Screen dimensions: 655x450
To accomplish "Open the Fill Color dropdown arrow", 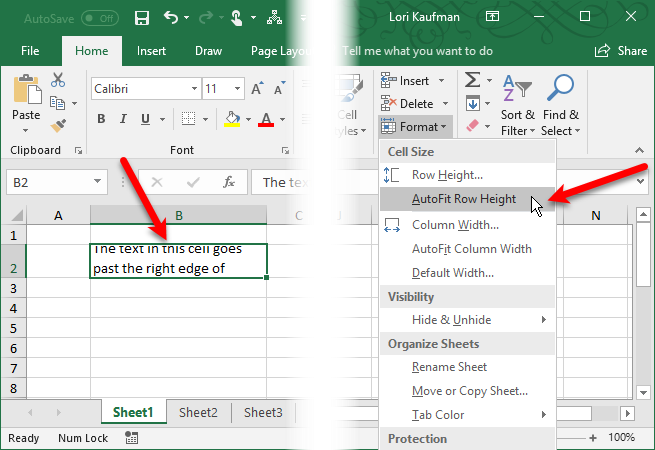I will tap(249, 119).
